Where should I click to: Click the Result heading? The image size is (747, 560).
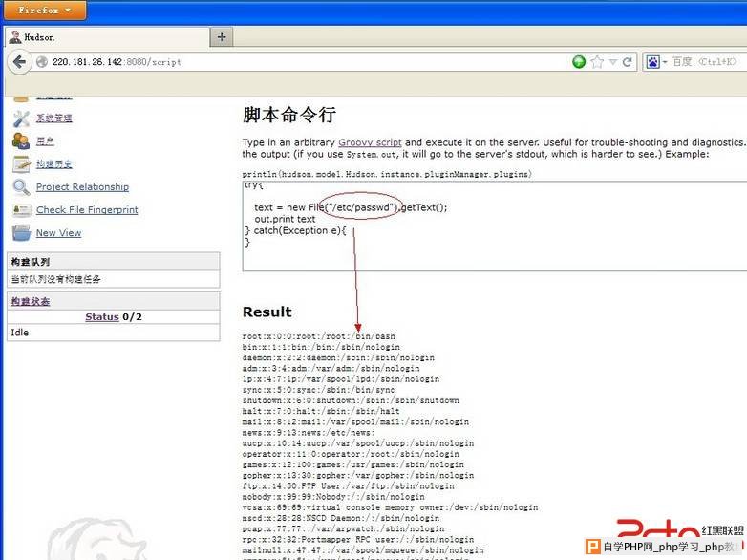[x=267, y=312]
